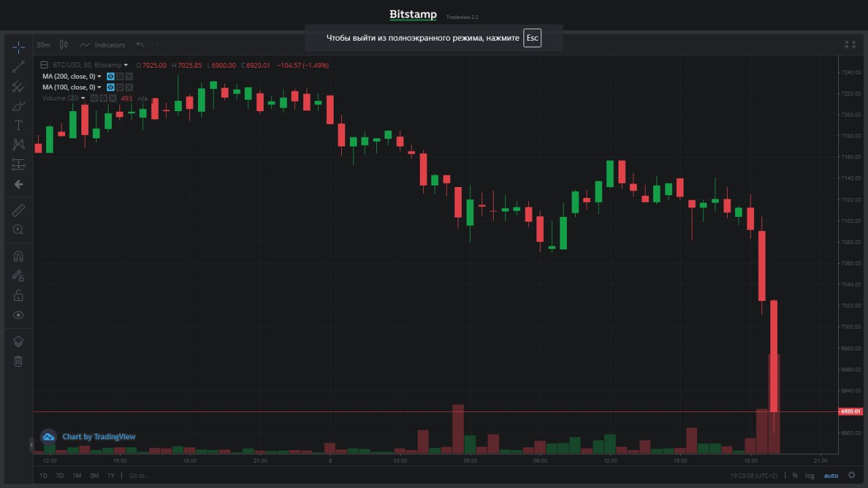Remove the Volume (20) indicator
Viewport: 868px width, 488px height.
point(113,98)
